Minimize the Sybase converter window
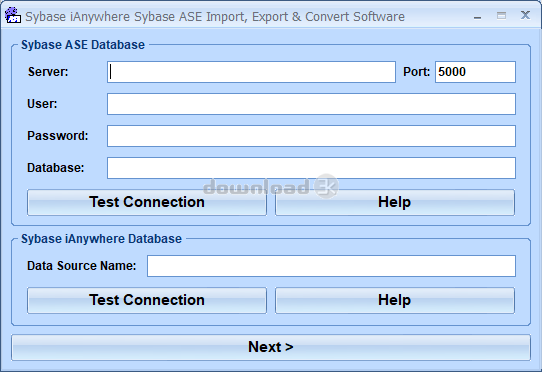 point(478,16)
